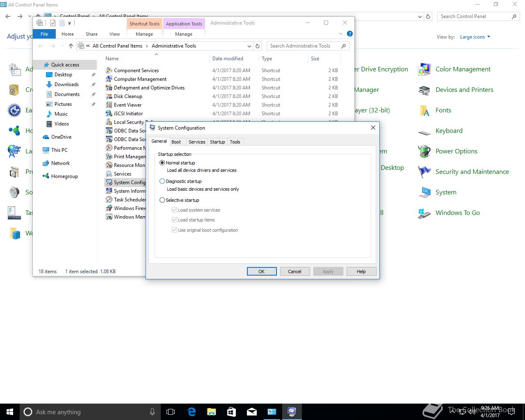Open OneDrive in navigation pane
Viewport: 525px width, 420px height.
pyautogui.click(x=61, y=137)
